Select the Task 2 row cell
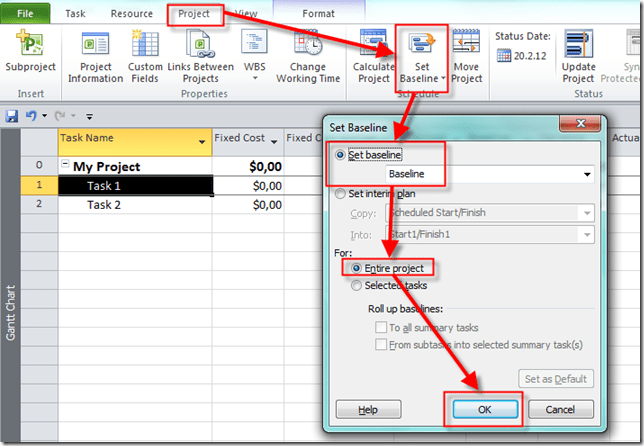This screenshot has height=446, width=644. [135, 204]
